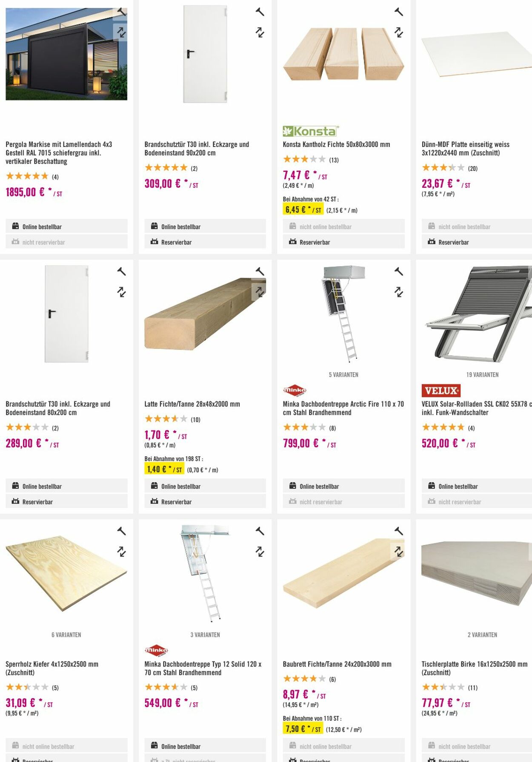Screen dimensions: 532x762
Task: Click hammer icon on Brandschutztür 90x200 card
Action: click(260, 12)
